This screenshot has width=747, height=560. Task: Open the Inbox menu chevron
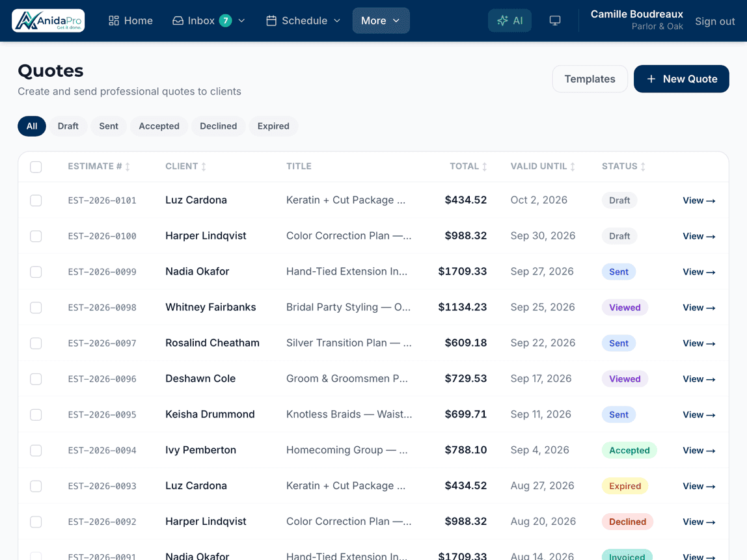point(241,20)
